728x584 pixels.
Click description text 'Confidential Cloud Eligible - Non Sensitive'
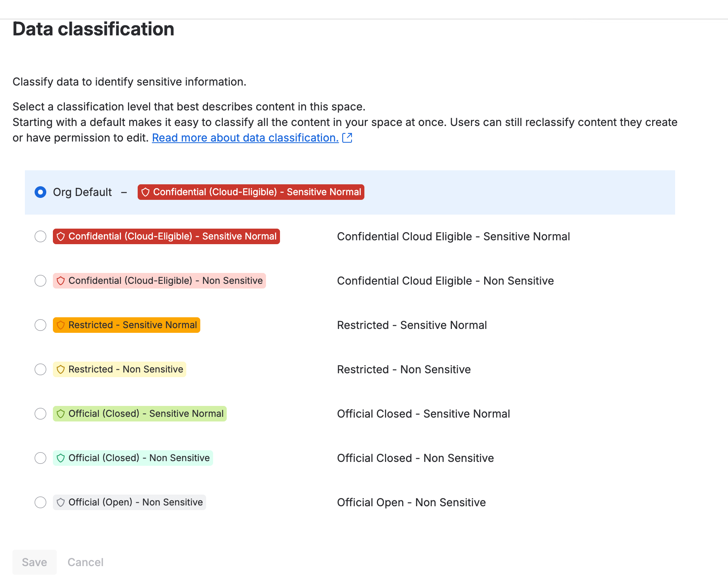[445, 281]
